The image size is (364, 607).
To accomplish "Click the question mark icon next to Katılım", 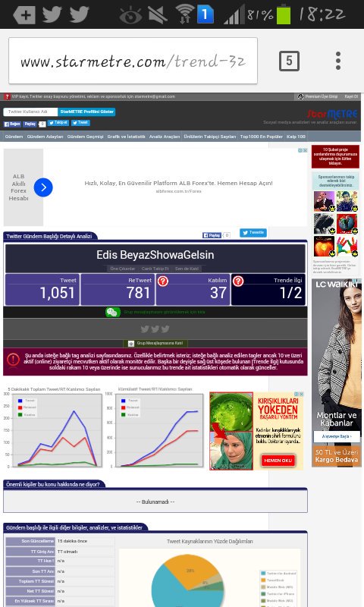I will (x=163, y=281).
